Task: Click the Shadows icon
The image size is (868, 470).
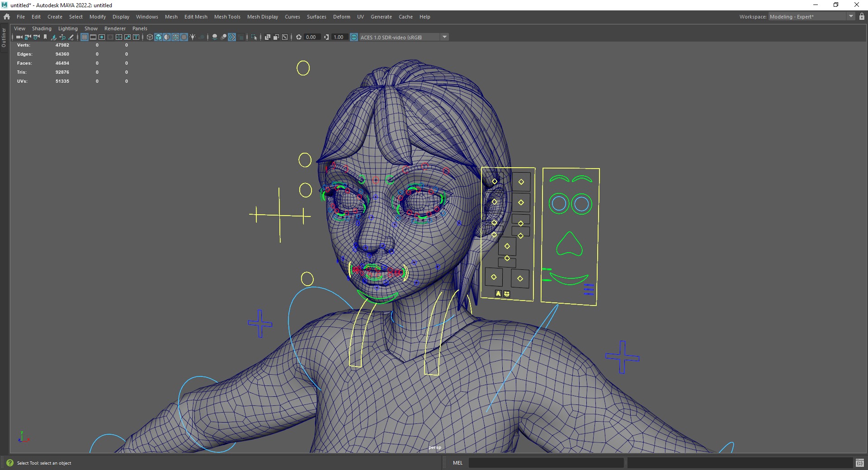Action: [201, 37]
